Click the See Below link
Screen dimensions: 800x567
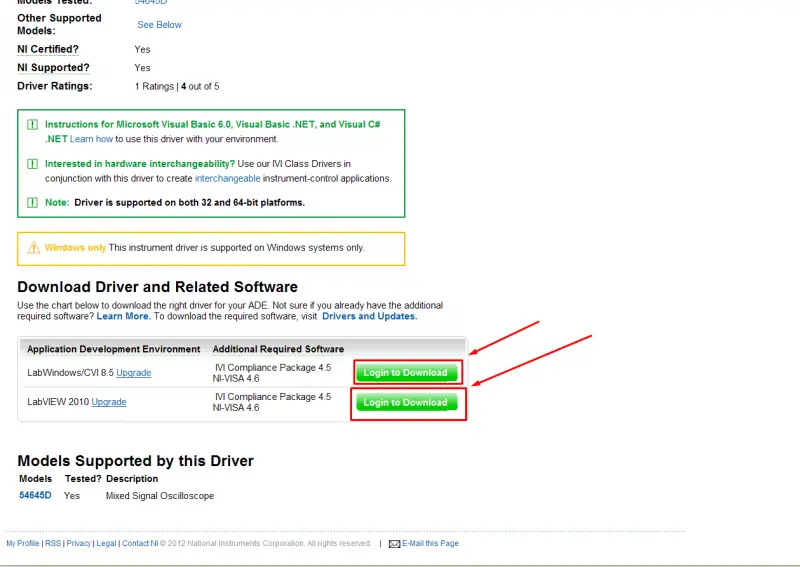pos(159,24)
